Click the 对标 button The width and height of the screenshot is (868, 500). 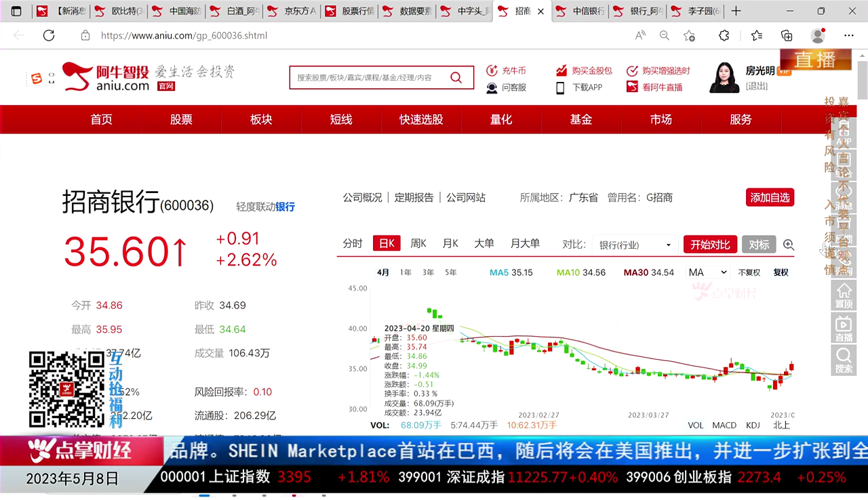[x=759, y=245]
